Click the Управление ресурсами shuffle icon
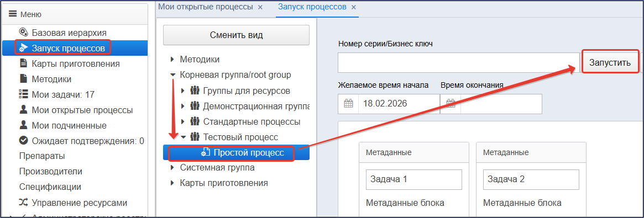644x218 pixels. coord(24,203)
